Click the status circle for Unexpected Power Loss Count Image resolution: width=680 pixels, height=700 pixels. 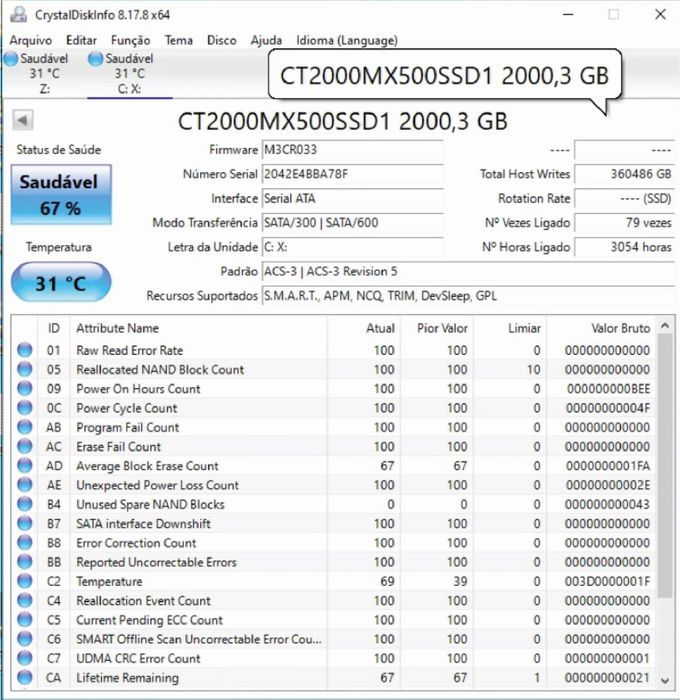click(x=25, y=485)
